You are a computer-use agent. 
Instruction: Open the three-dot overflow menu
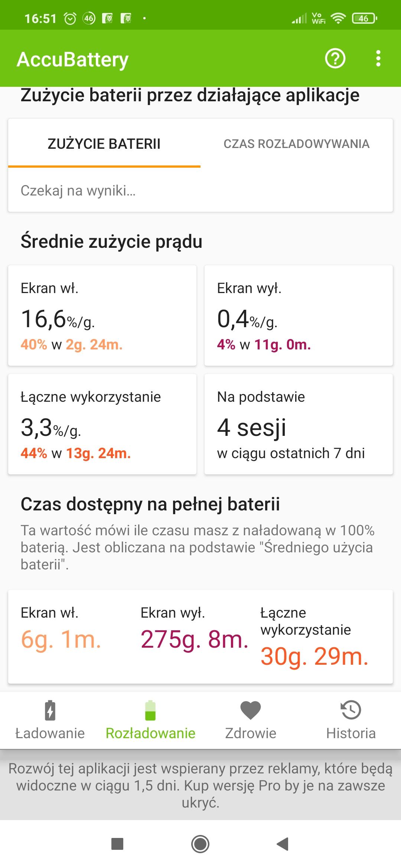point(378,59)
